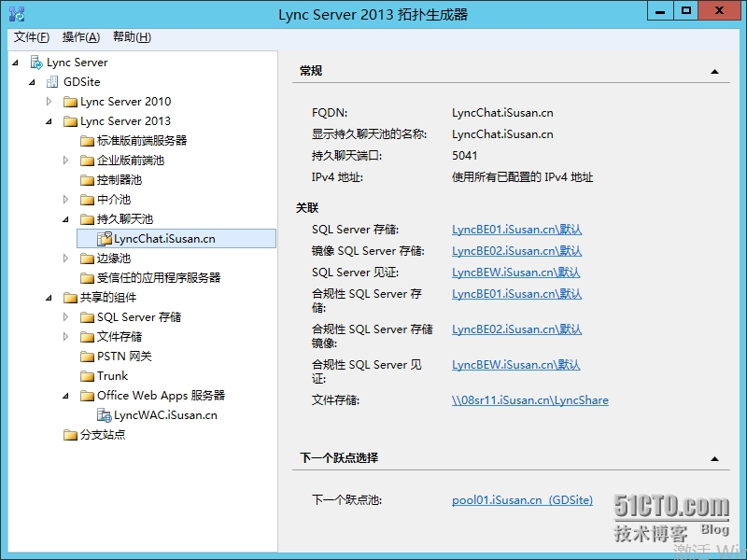747x560 pixels.
Task: Collapse the 常规 section
Action: (x=714, y=72)
